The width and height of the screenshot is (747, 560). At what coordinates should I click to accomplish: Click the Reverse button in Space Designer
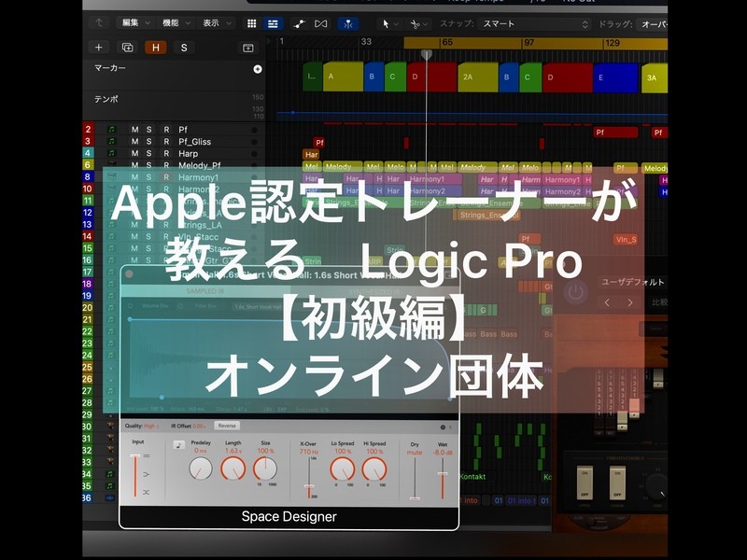click(227, 427)
